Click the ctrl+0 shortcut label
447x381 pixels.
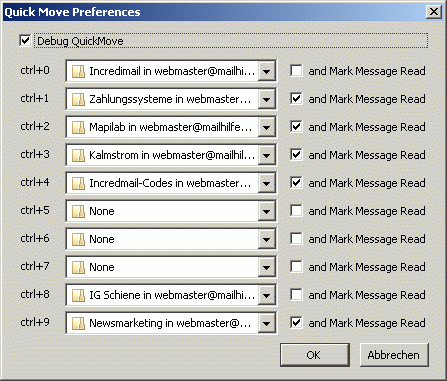(x=35, y=70)
